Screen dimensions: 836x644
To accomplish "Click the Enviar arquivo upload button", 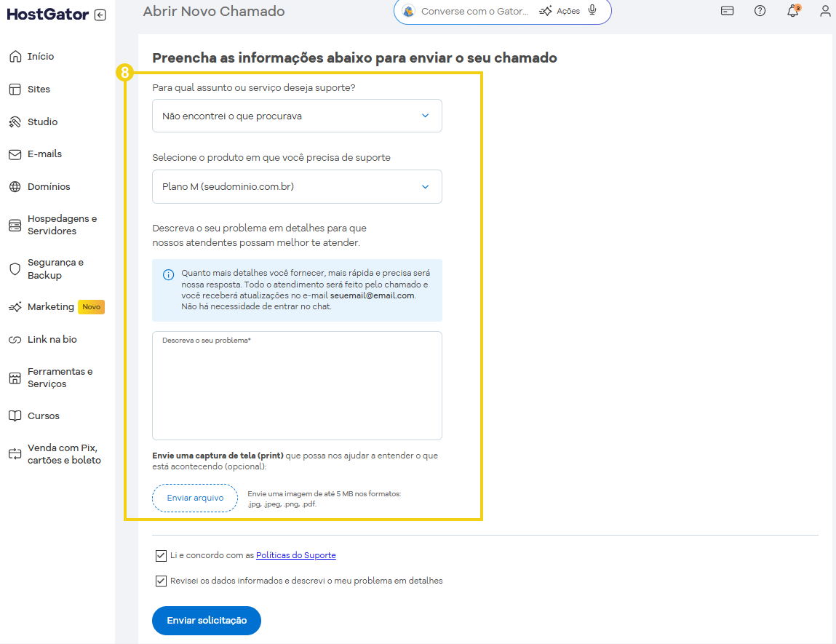I will coord(195,498).
